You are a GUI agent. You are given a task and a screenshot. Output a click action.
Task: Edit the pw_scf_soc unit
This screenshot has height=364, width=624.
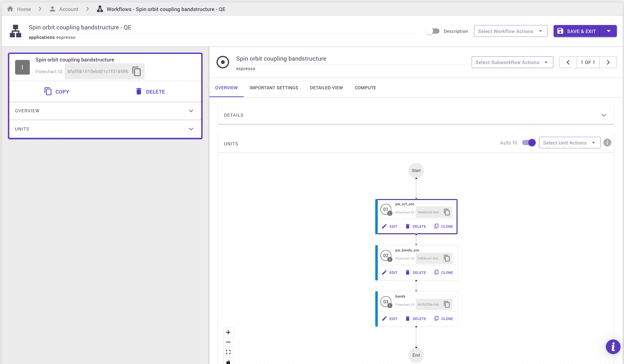[390, 226]
